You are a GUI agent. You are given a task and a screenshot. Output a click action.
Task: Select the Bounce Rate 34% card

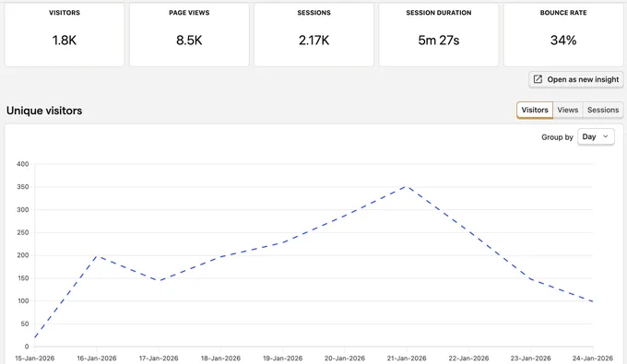[563, 35]
